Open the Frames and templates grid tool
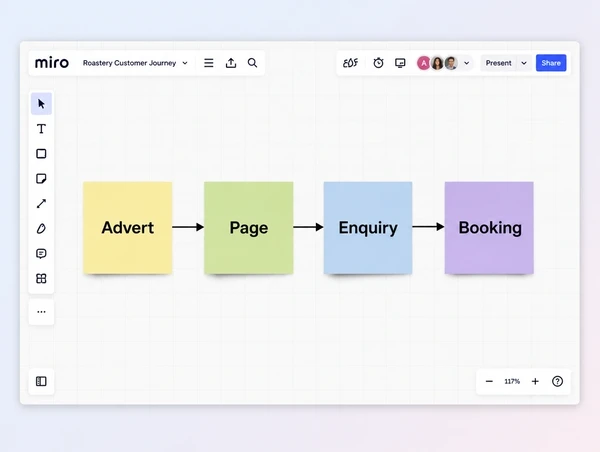 point(41,279)
